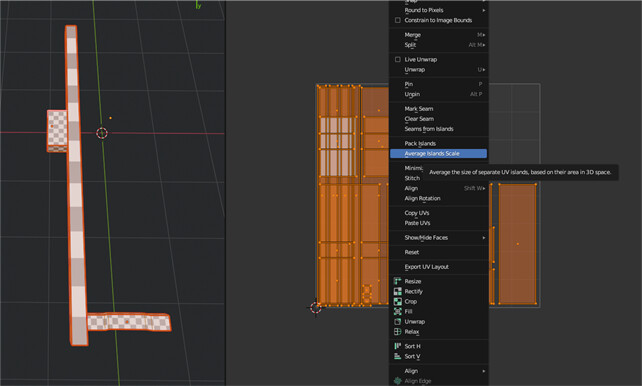642x386 pixels.
Task: Toggle the Live Unwrap checkbox
Action: click(398, 59)
